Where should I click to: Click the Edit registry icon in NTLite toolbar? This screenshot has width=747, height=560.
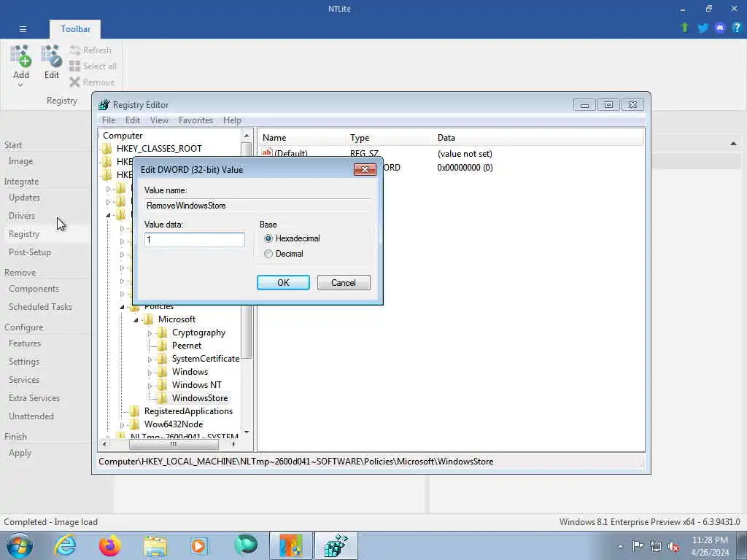[x=52, y=62]
